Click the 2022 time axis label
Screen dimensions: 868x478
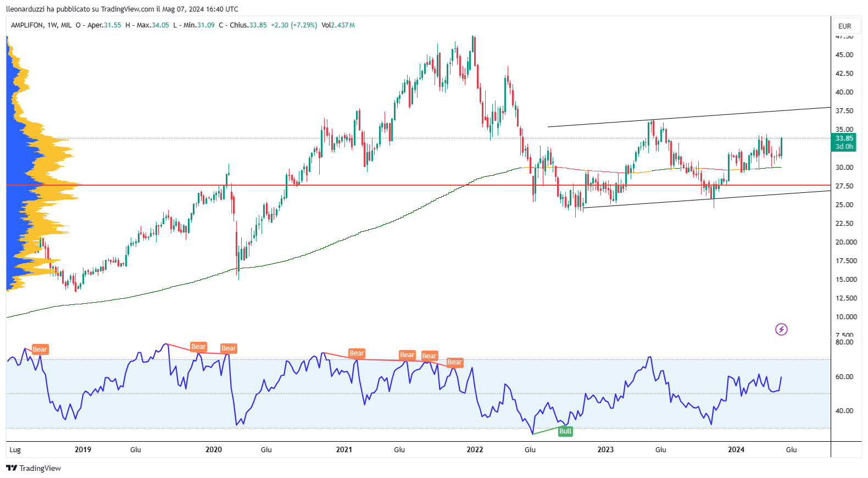pyautogui.click(x=475, y=449)
